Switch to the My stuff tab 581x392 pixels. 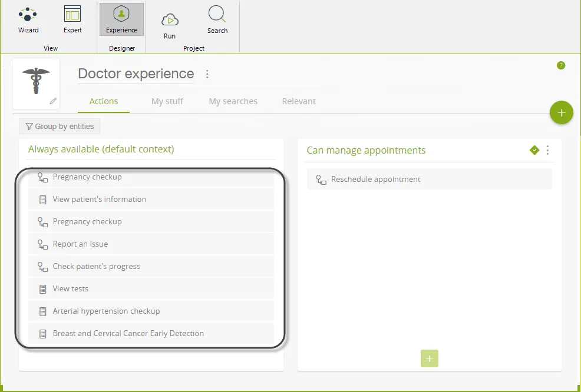click(167, 101)
